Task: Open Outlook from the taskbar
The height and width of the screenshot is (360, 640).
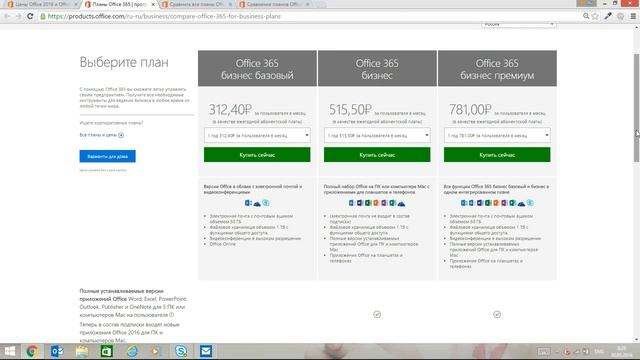Action: click(57, 351)
